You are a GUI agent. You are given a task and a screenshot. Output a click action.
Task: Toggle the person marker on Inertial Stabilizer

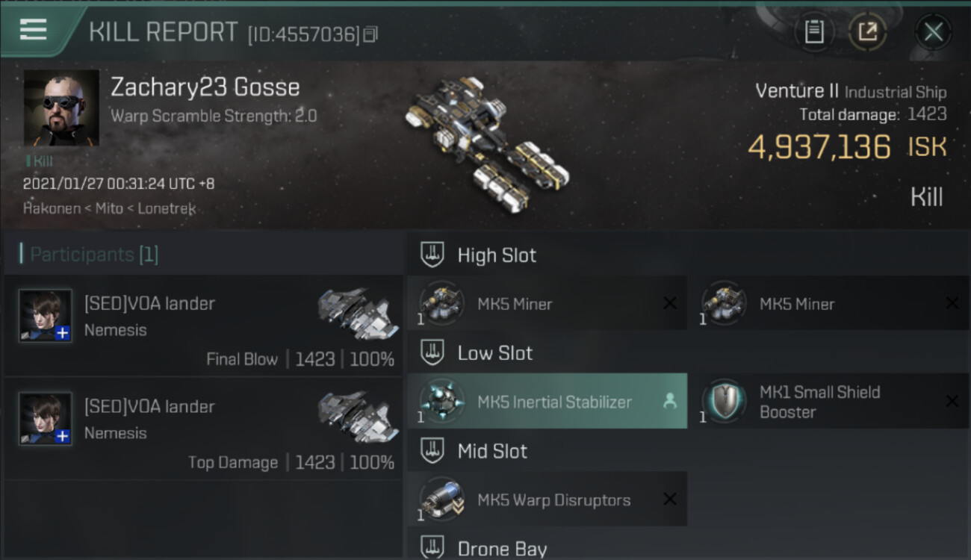pyautogui.click(x=669, y=401)
